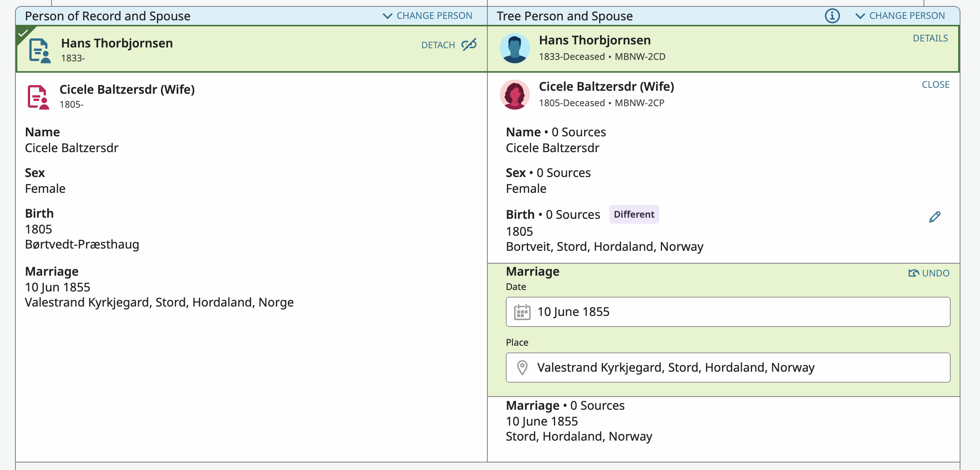Click Cicele Baltzersdr record document icon
This screenshot has height=470, width=980.
38,97
